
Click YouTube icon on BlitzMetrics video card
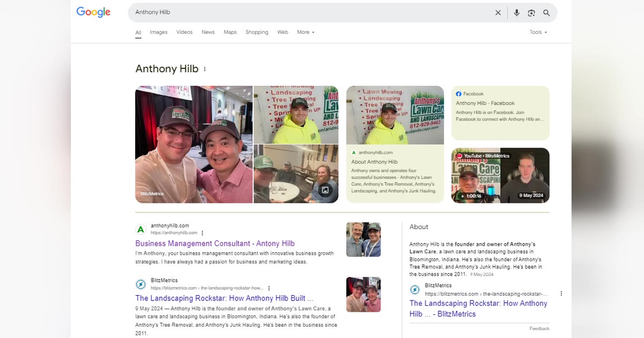(459, 156)
